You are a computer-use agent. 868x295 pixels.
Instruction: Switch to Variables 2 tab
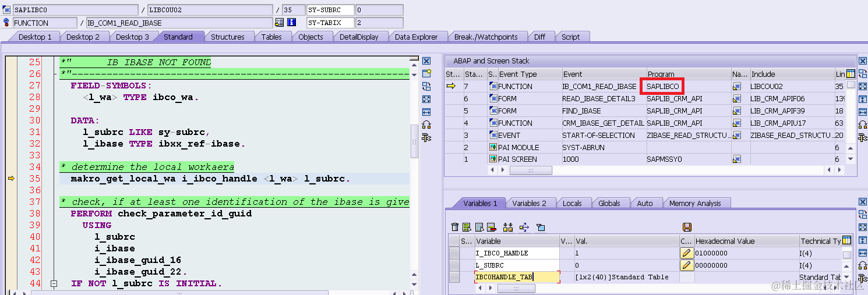coord(529,203)
